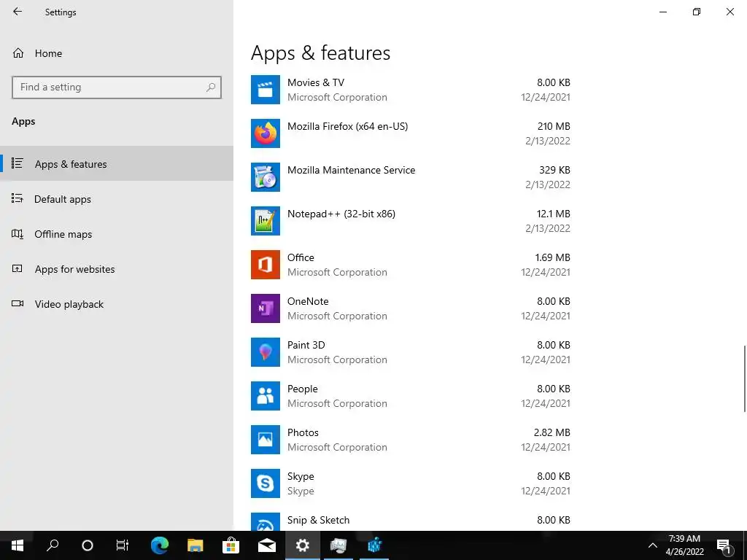The width and height of the screenshot is (747, 560).
Task: Open Default apps settings
Action: (x=117, y=199)
